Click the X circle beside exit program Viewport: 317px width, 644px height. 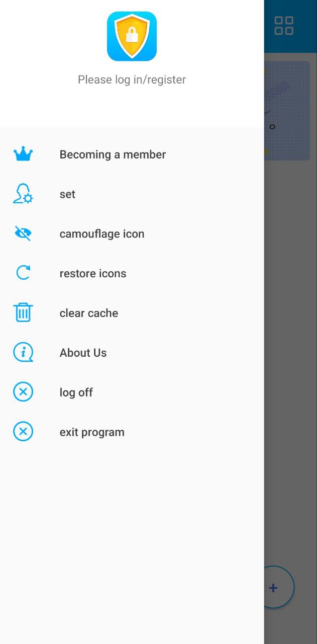(x=23, y=432)
